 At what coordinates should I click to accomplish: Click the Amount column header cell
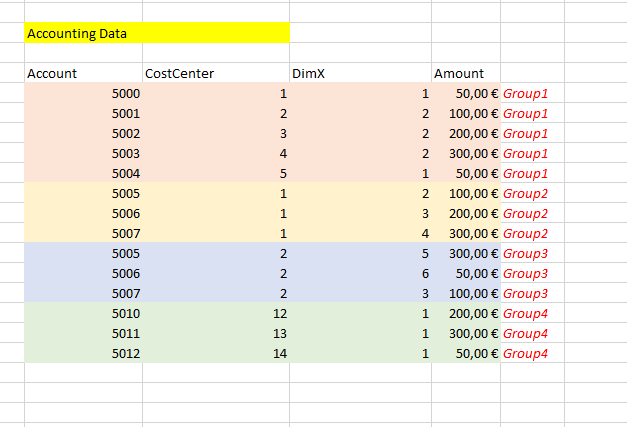(x=466, y=73)
